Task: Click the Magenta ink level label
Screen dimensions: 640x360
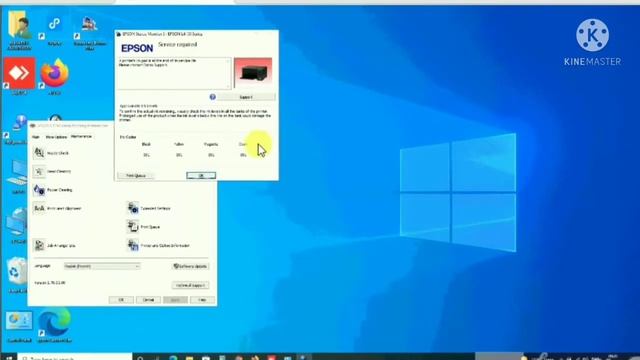Action: coord(211,144)
